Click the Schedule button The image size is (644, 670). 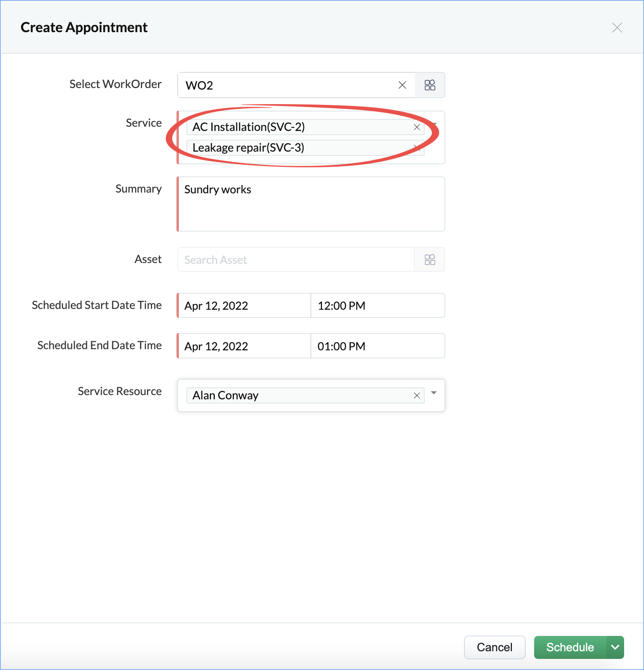(570, 647)
